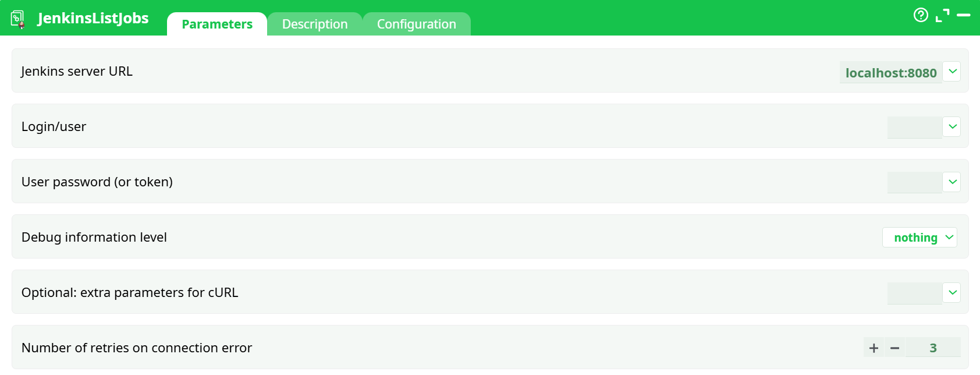The height and width of the screenshot is (375, 980).
Task: Open help via the question mark icon
Action: (921, 15)
